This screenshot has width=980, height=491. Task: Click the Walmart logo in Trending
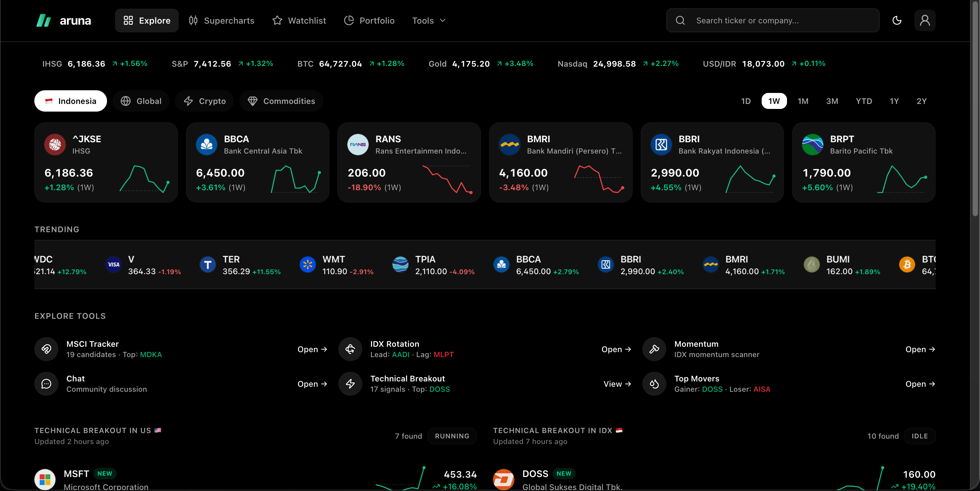pos(308,264)
